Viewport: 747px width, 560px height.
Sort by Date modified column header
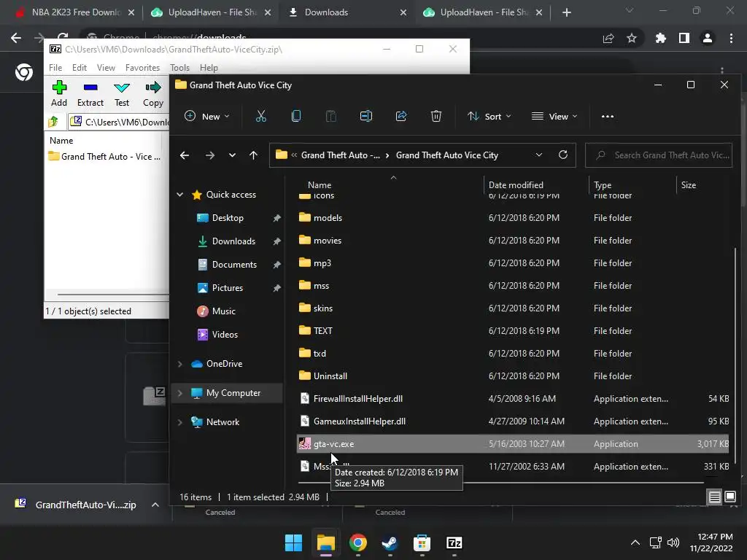point(516,184)
